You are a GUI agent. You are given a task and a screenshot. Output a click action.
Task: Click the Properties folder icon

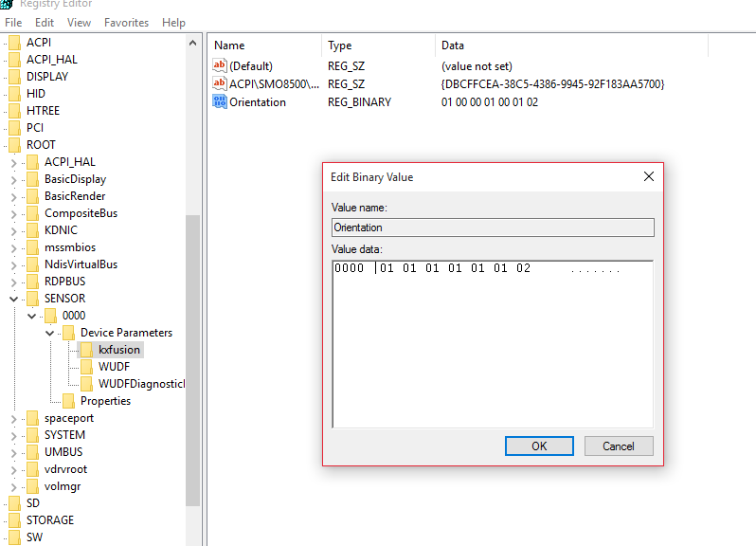coord(69,401)
